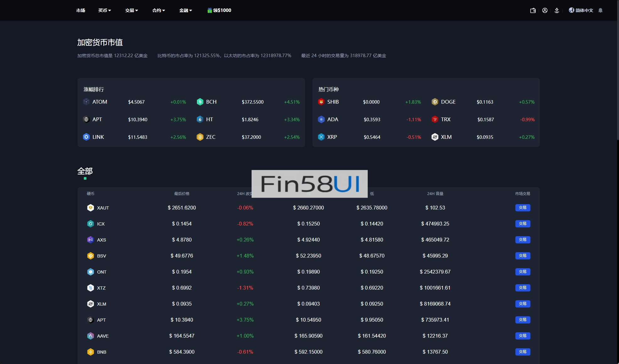
Task: Click the globe language icon
Action: point(571,10)
